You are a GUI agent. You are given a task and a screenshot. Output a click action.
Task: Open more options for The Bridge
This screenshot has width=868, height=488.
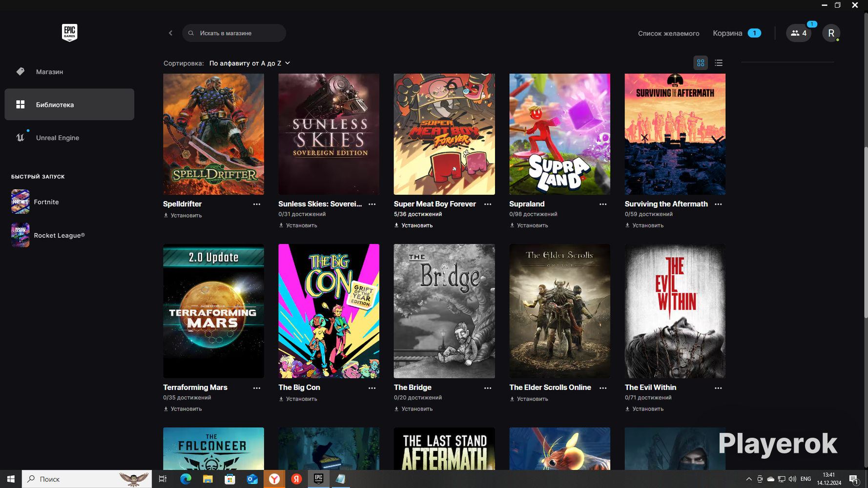488,388
